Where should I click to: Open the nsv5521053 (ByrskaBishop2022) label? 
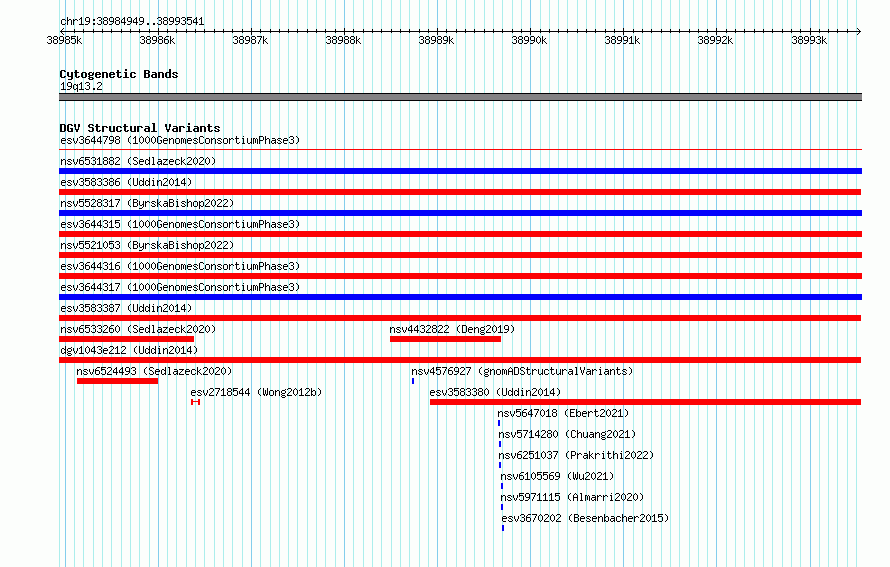click(x=147, y=245)
